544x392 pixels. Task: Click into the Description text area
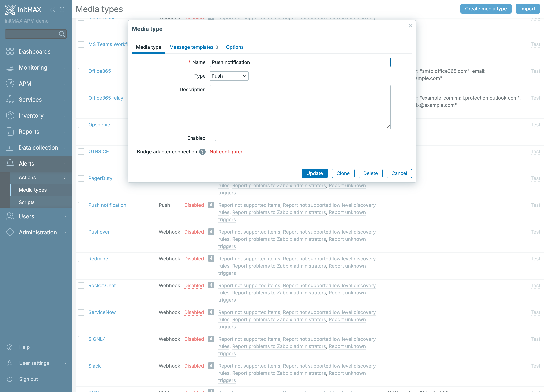pos(300,107)
